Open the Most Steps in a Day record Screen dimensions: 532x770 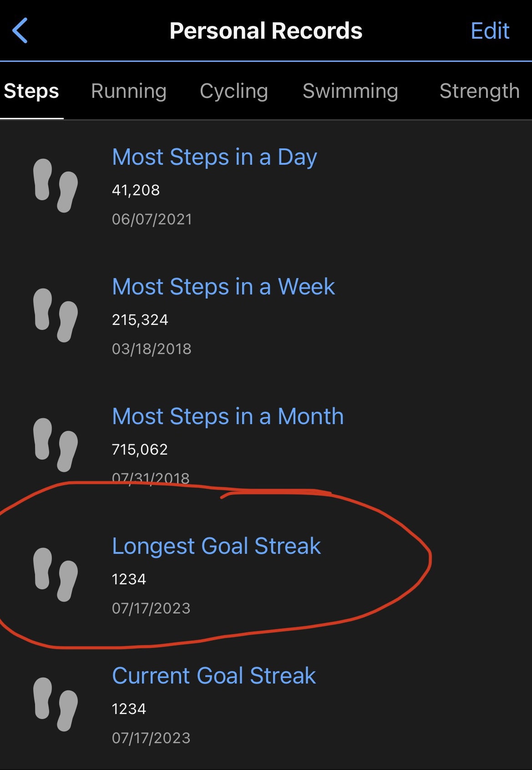tap(214, 157)
